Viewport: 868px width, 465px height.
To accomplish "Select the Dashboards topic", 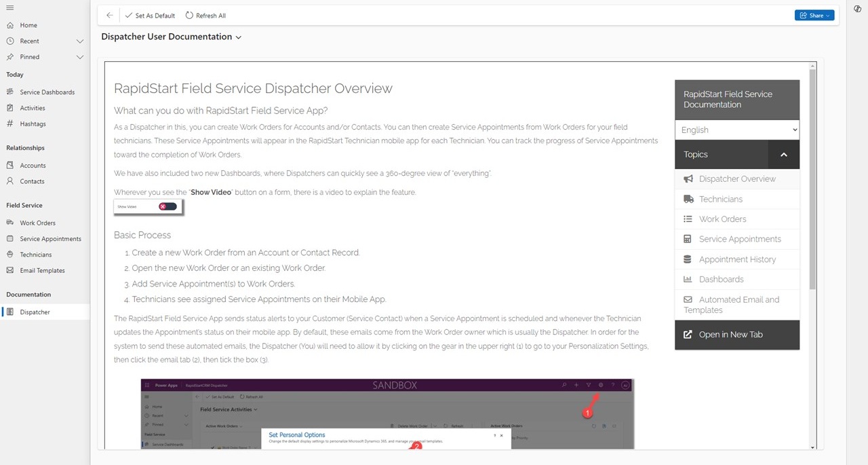I will [737, 279].
